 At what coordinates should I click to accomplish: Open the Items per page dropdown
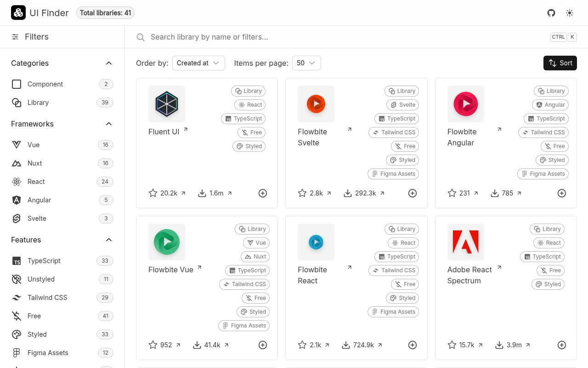pyautogui.click(x=306, y=63)
